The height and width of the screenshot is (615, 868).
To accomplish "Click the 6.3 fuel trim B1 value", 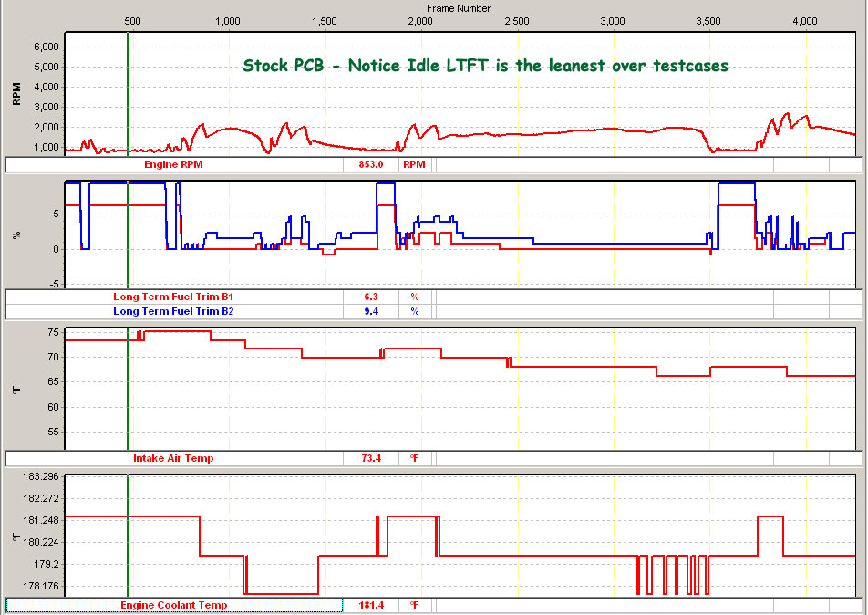I will point(371,297).
